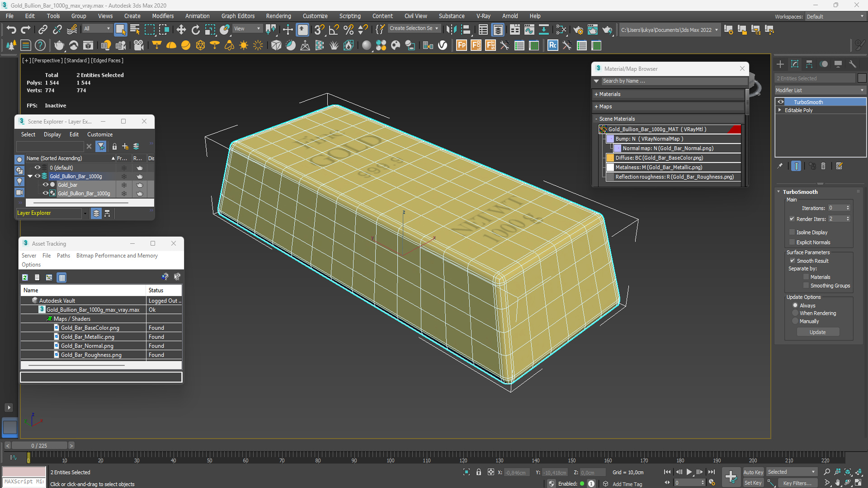Image resolution: width=868 pixels, height=488 pixels.
Task: Open Select by Name dialog
Action: pyautogui.click(x=135, y=30)
